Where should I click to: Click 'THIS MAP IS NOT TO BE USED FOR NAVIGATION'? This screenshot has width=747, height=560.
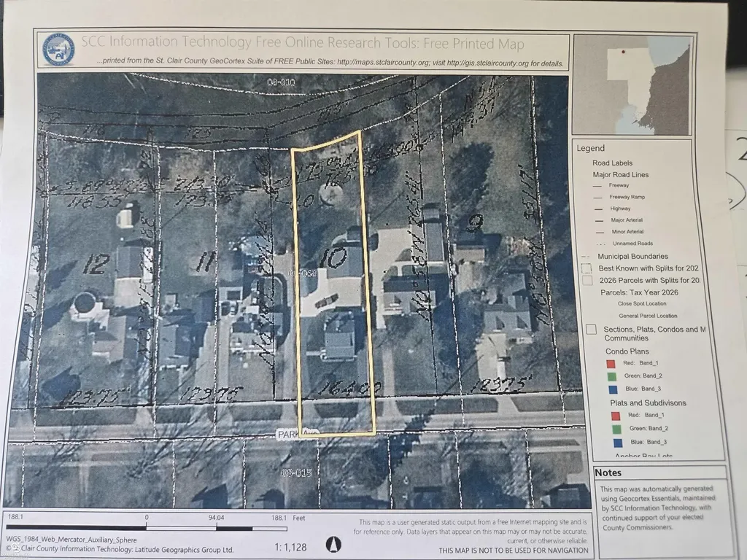coord(514,551)
